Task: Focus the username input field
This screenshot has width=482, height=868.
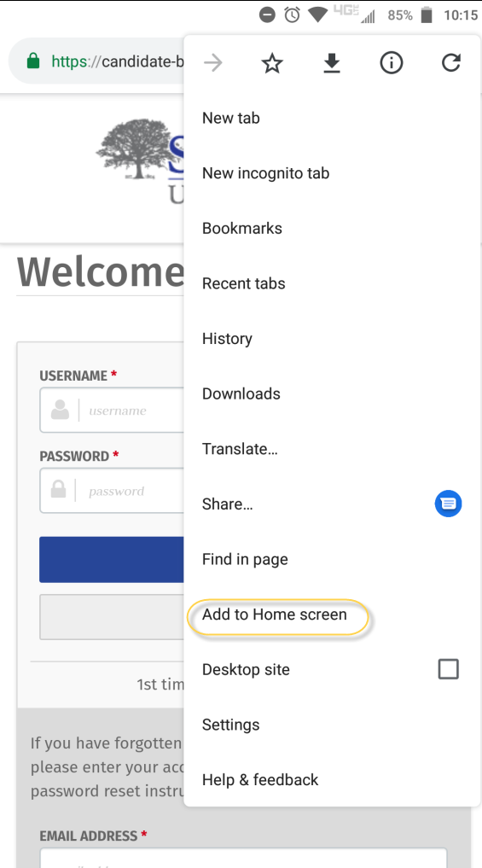Action: (x=113, y=411)
